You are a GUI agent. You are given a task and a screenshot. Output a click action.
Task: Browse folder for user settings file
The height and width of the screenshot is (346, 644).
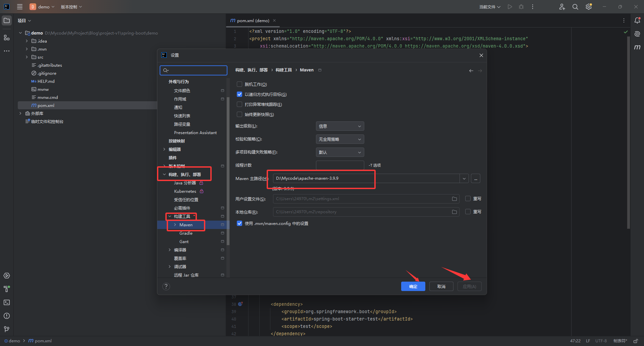coord(454,199)
